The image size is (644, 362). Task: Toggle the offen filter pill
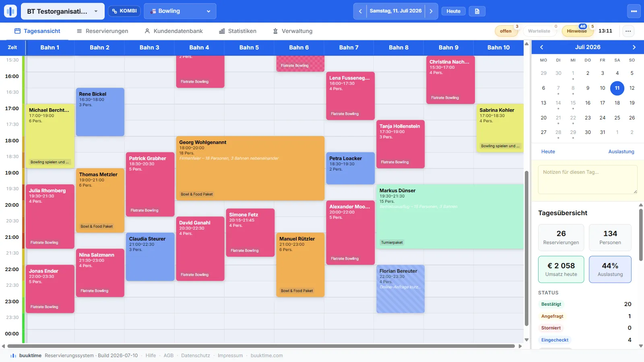click(506, 31)
